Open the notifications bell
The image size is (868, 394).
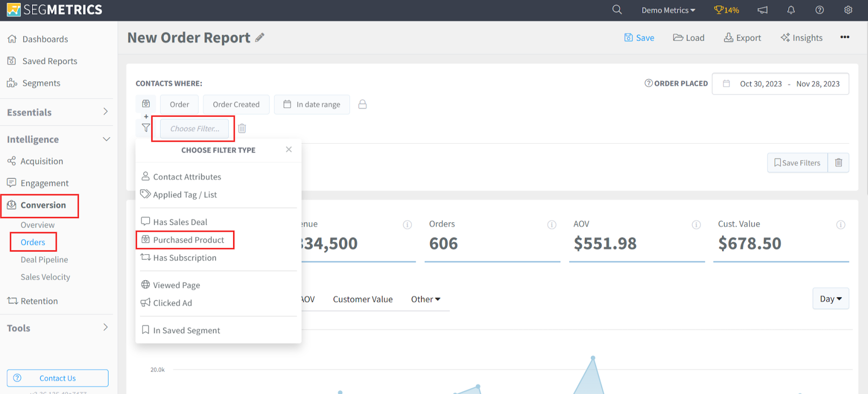[x=791, y=10]
